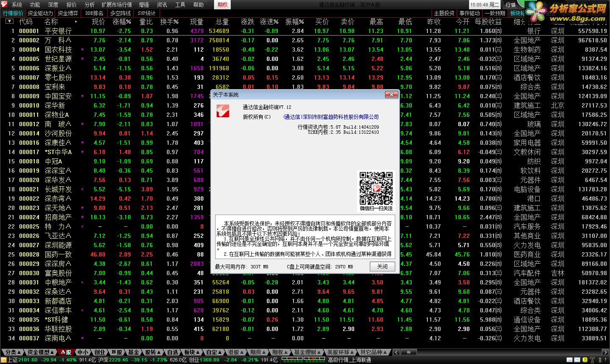Open the 扩展市场行情 menu

[x=117, y=5]
